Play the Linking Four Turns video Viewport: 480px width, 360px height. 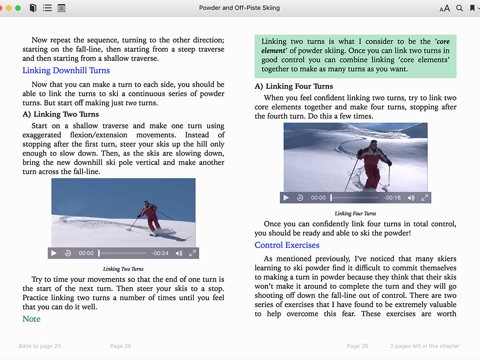pyautogui.click(x=286, y=198)
